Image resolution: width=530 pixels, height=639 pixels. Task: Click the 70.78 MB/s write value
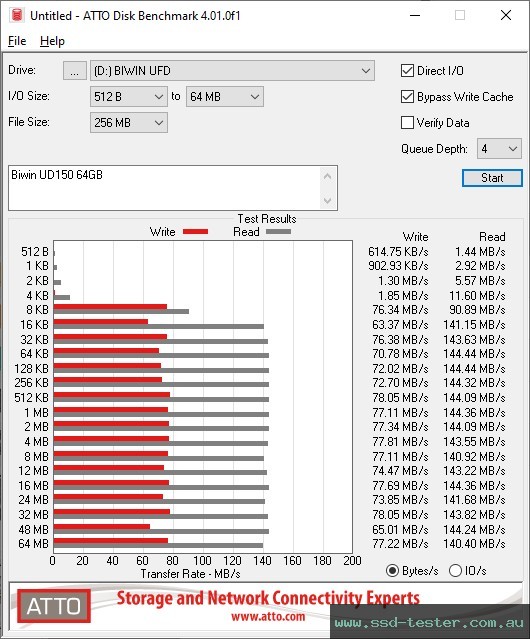(400, 353)
